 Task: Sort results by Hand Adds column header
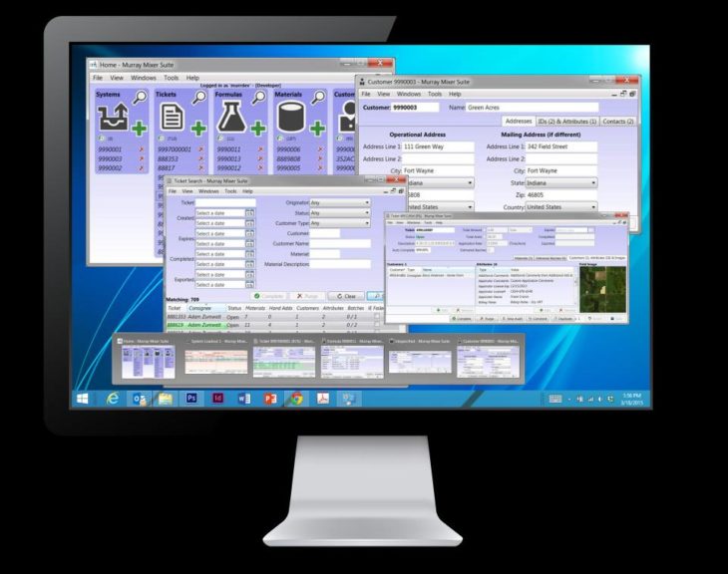point(281,308)
